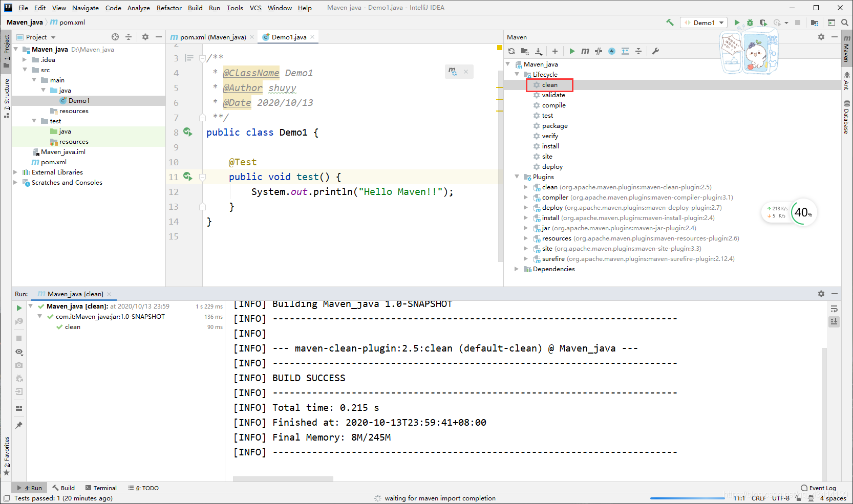Open the VCS menu

pyautogui.click(x=255, y=8)
